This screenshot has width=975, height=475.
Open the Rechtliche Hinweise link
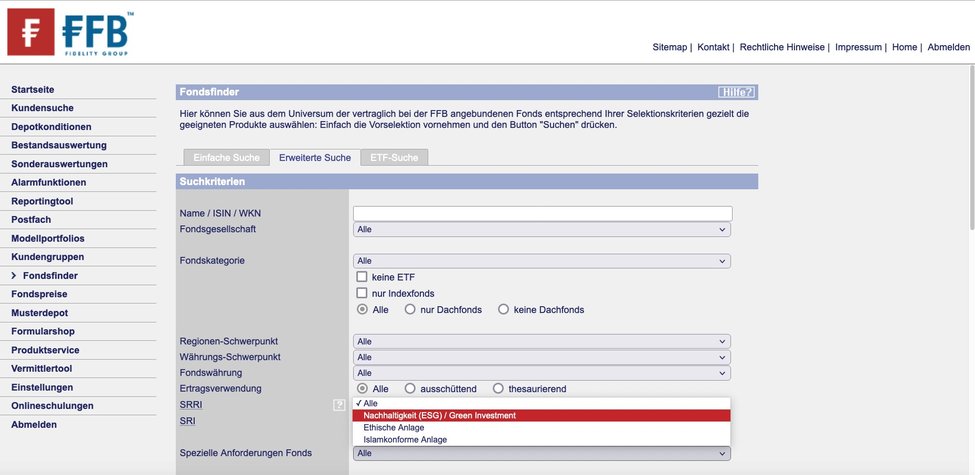[782, 47]
